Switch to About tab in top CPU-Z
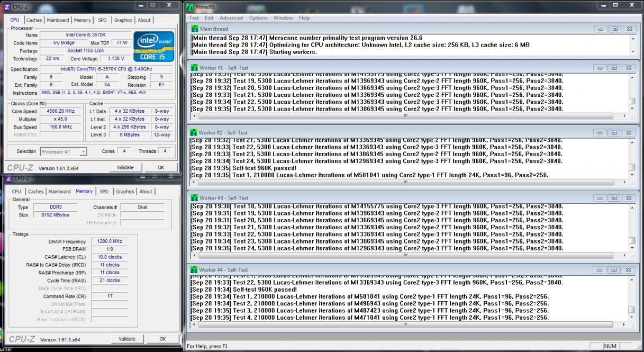Screen dimensions: 644x352 click(x=144, y=20)
